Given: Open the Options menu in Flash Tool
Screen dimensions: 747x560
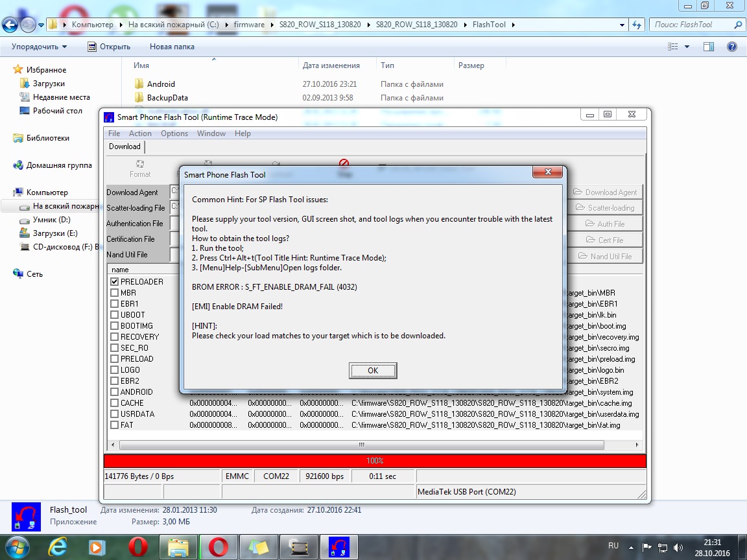Looking at the screenshot, I should click(174, 134).
